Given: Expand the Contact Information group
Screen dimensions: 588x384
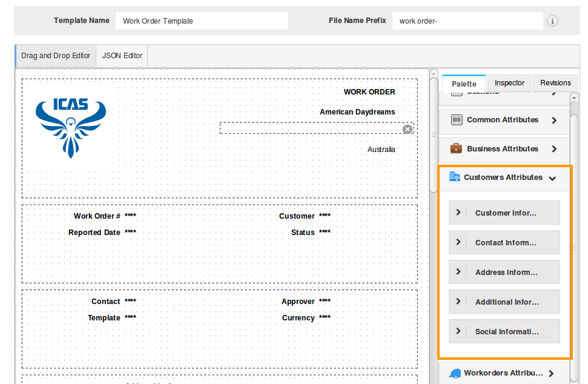Looking at the screenshot, I should [458, 242].
